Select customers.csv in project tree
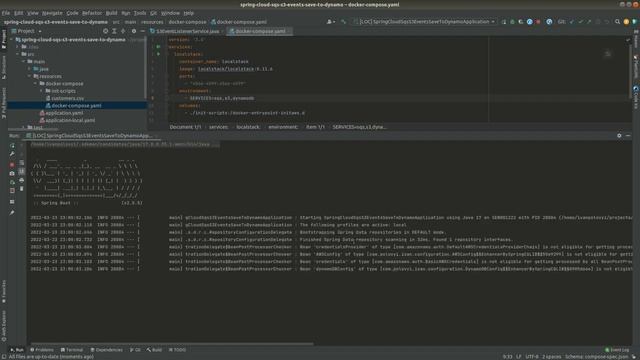This screenshot has width=640, height=360. pos(64,98)
